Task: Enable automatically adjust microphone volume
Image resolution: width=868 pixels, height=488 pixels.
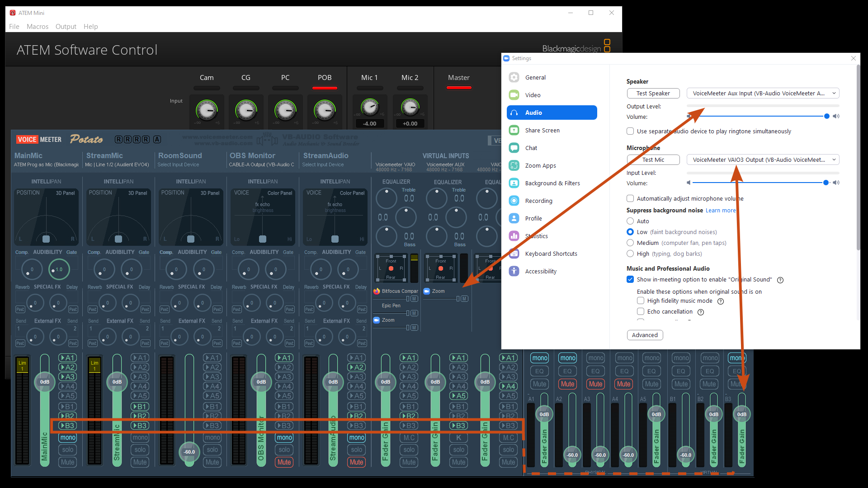Action: pos(630,198)
